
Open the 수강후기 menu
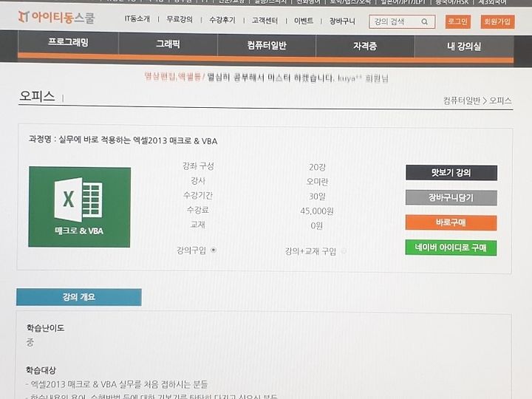pos(222,20)
